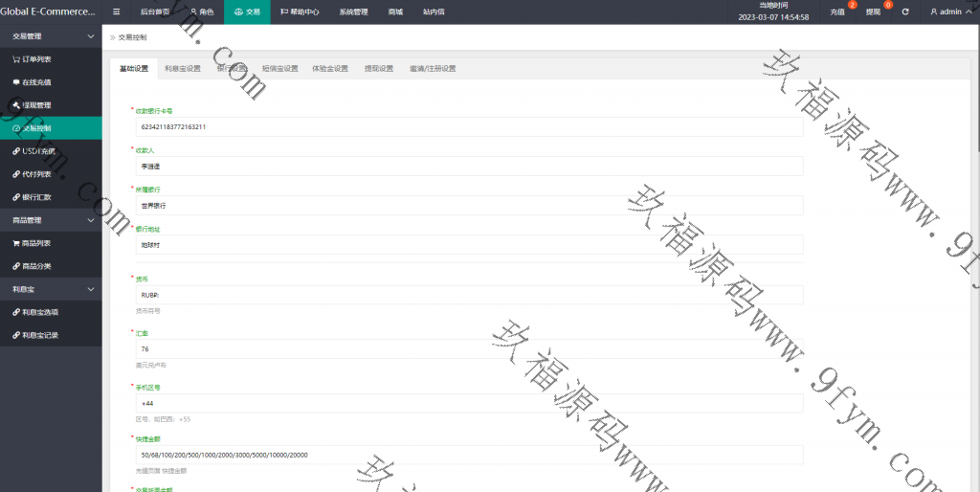Switch to the 提现设置 tab
980x492 pixels.
click(x=379, y=69)
